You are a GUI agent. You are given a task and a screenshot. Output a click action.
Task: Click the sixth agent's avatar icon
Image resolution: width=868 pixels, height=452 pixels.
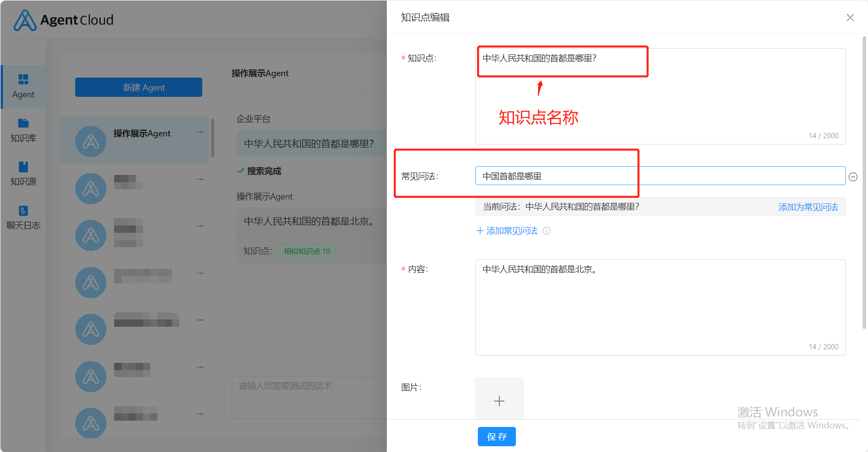point(91,376)
